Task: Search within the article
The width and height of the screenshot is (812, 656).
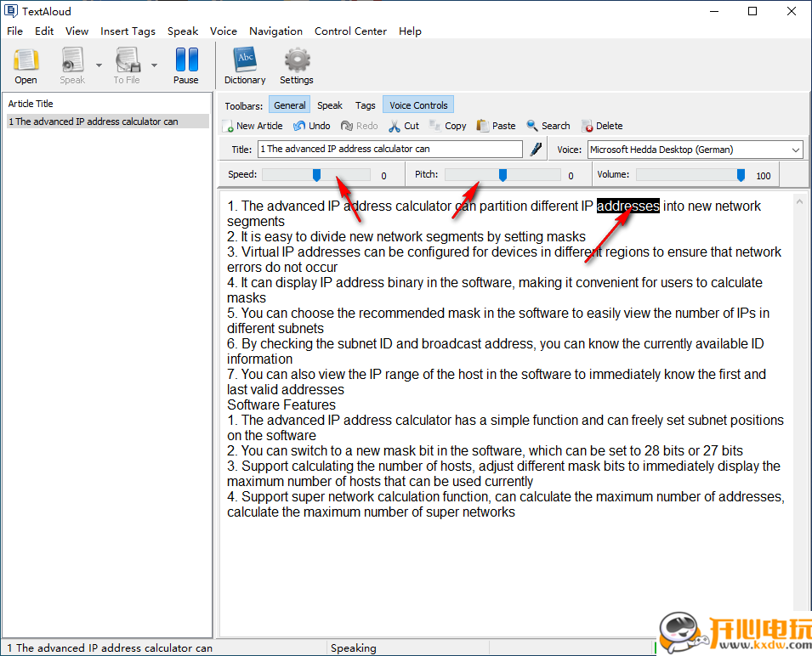Action: [x=548, y=126]
